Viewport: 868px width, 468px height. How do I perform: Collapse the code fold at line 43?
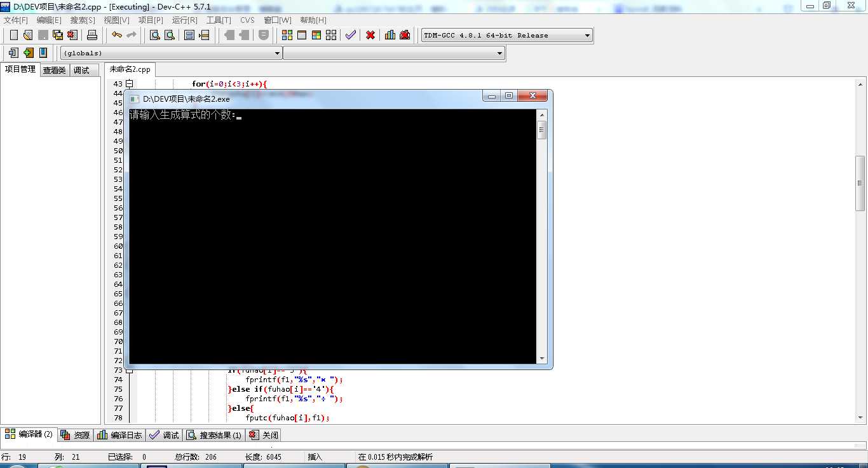click(x=129, y=84)
